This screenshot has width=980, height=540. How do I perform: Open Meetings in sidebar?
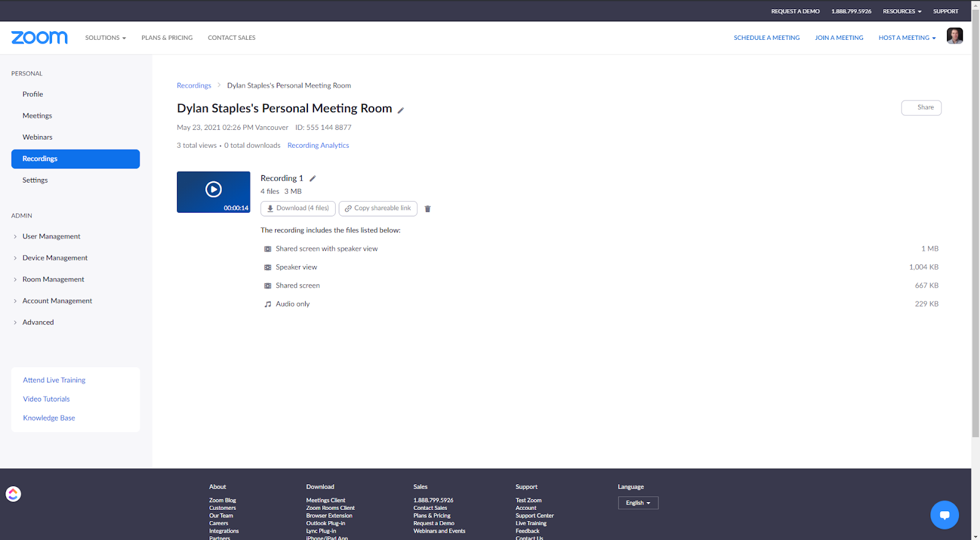click(37, 116)
